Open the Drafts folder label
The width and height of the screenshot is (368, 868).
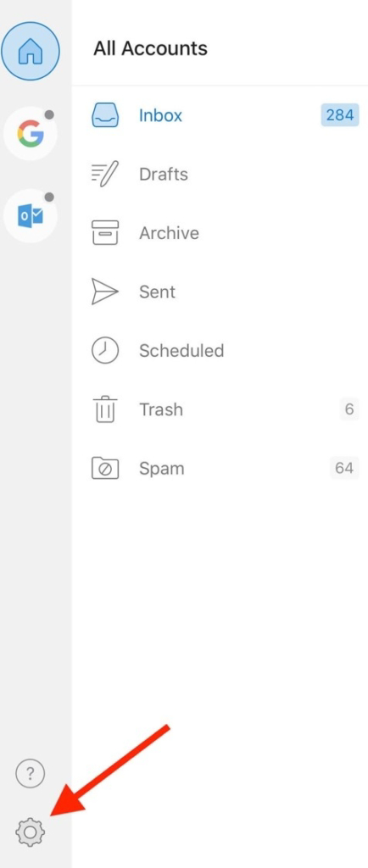coord(164,175)
